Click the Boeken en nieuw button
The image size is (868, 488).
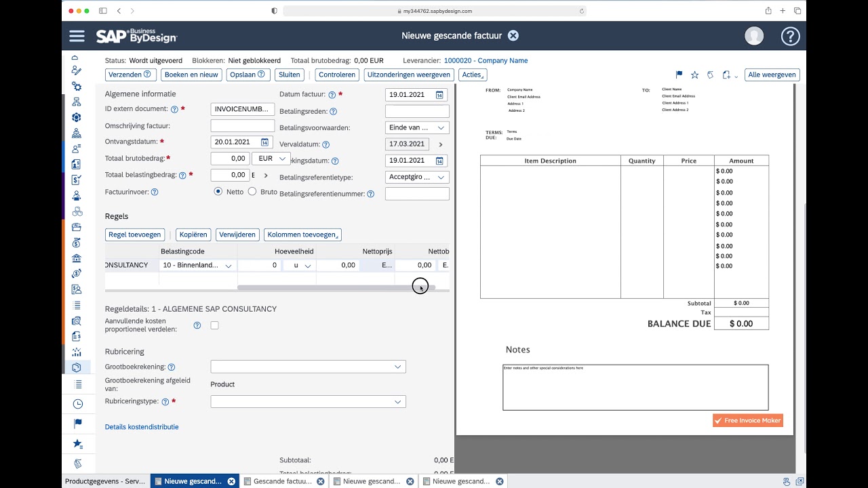(191, 75)
